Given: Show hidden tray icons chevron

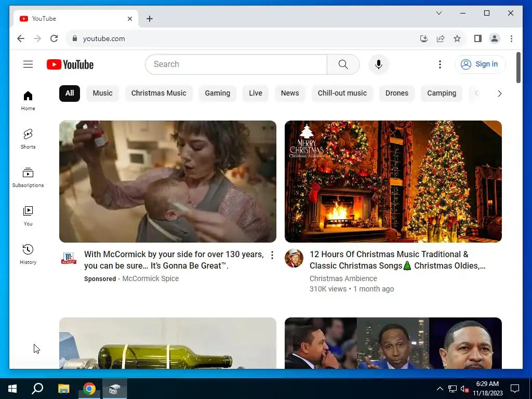Looking at the screenshot, I should click(440, 389).
